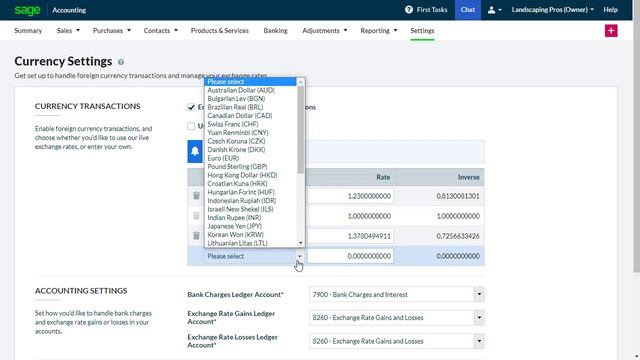Viewport: 640px width, 360px height.
Task: Choose Hungarian Forint (HUF) from list
Action: click(250, 192)
